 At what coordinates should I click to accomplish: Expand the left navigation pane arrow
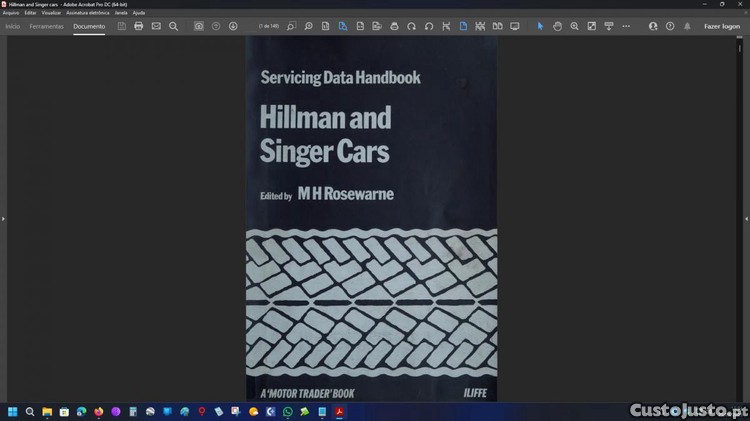pos(3,218)
